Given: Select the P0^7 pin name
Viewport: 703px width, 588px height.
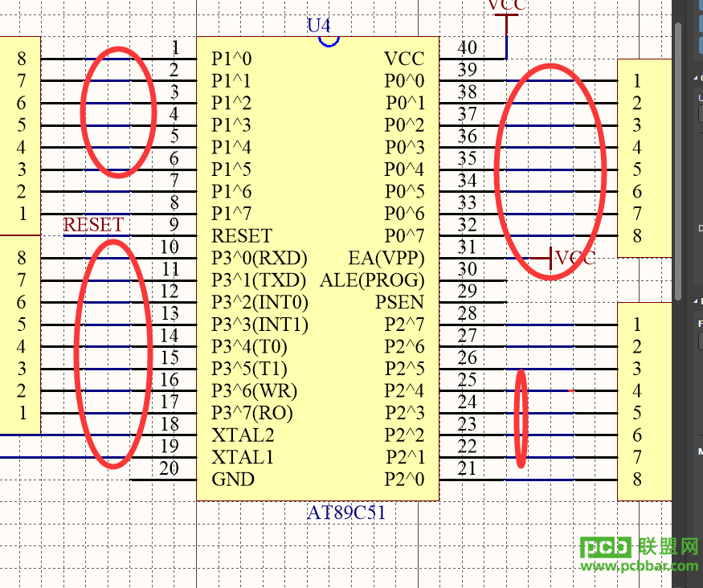Looking at the screenshot, I should click(404, 235).
